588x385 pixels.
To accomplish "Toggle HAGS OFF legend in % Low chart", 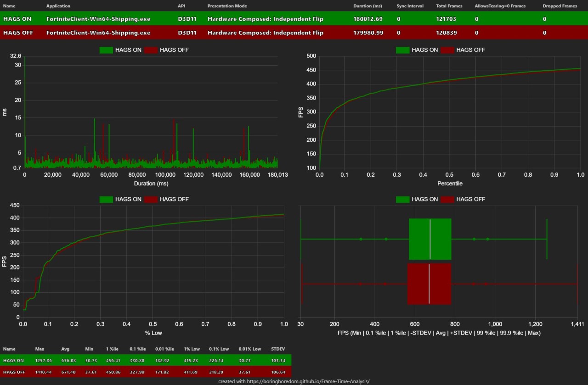I will 150,199.
